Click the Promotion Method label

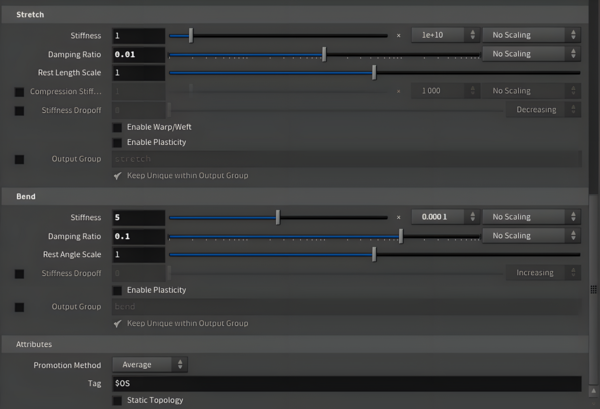pos(67,365)
